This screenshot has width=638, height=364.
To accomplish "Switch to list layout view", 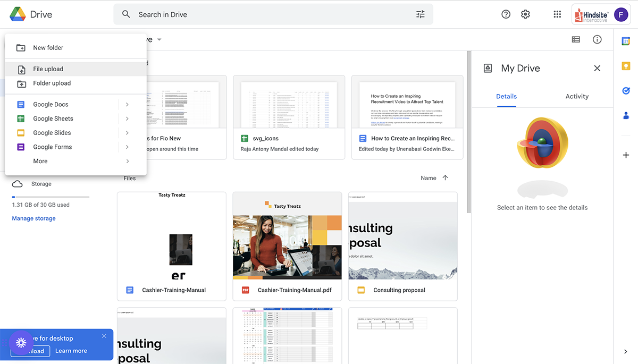I will click(576, 39).
